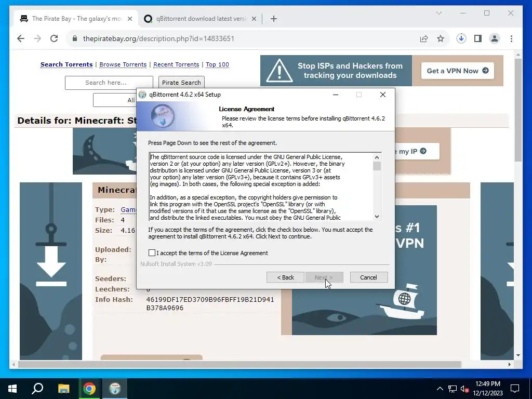Go back in Chrome browser
Viewport: 532px width, 399px height.
point(21,38)
